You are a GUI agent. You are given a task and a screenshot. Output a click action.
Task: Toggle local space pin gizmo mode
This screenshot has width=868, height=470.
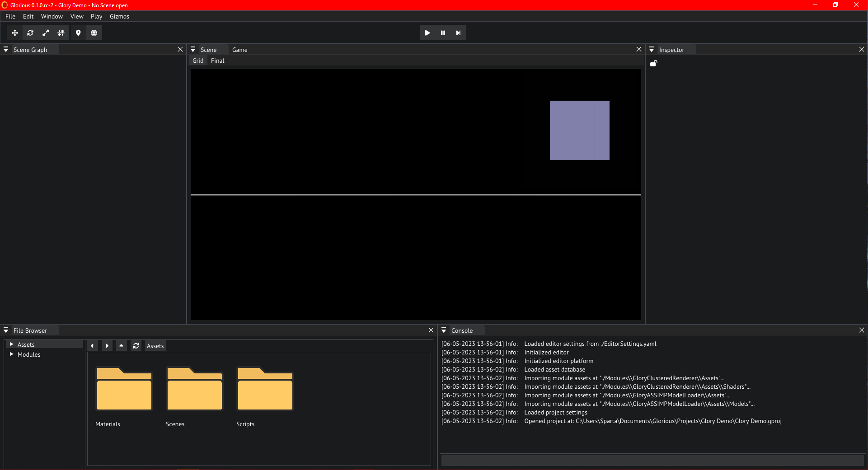pos(78,33)
